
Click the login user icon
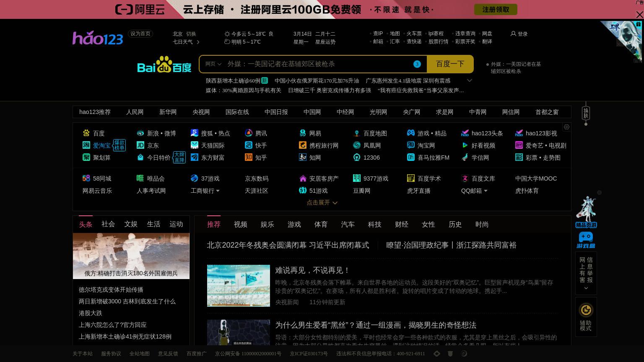click(x=513, y=34)
